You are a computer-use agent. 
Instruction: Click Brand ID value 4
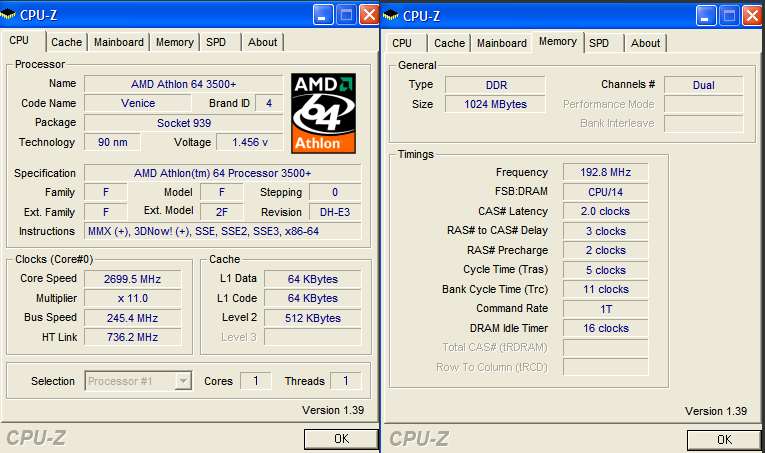tap(269, 103)
